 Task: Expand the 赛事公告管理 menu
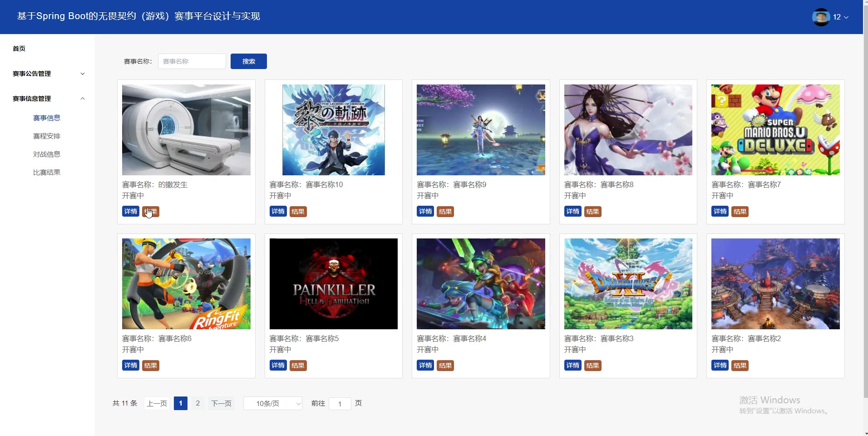47,74
